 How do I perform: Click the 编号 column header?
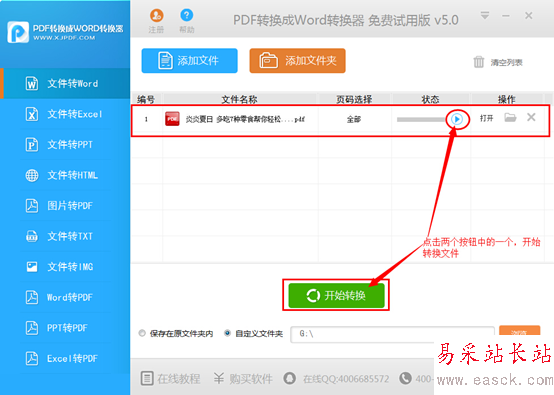[146, 99]
